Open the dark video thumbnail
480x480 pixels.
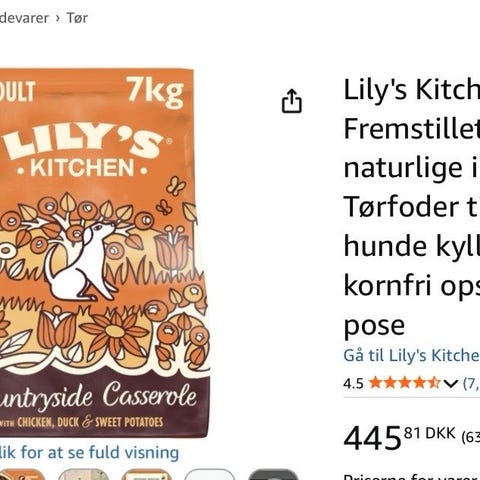click(273, 474)
